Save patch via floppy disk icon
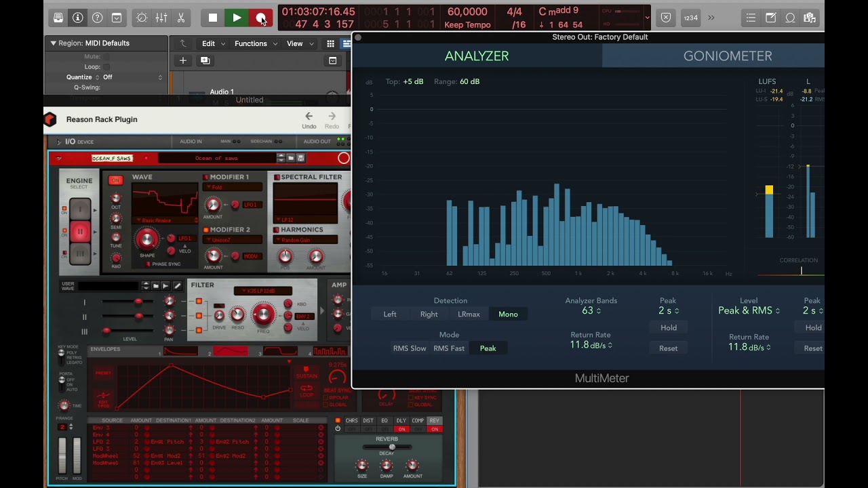This screenshot has width=868, height=488. coord(301,158)
